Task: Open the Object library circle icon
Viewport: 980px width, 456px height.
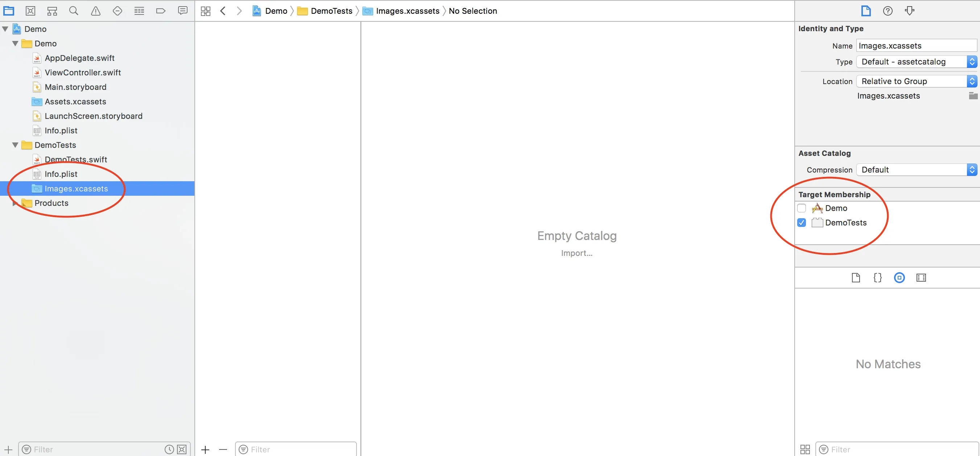Action: tap(899, 278)
